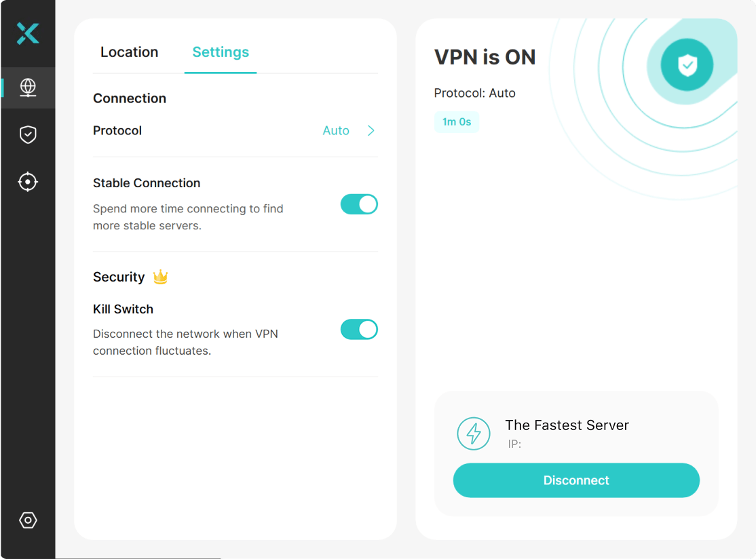Click the Stable Connection setting title
This screenshot has height=559, width=756.
[147, 183]
